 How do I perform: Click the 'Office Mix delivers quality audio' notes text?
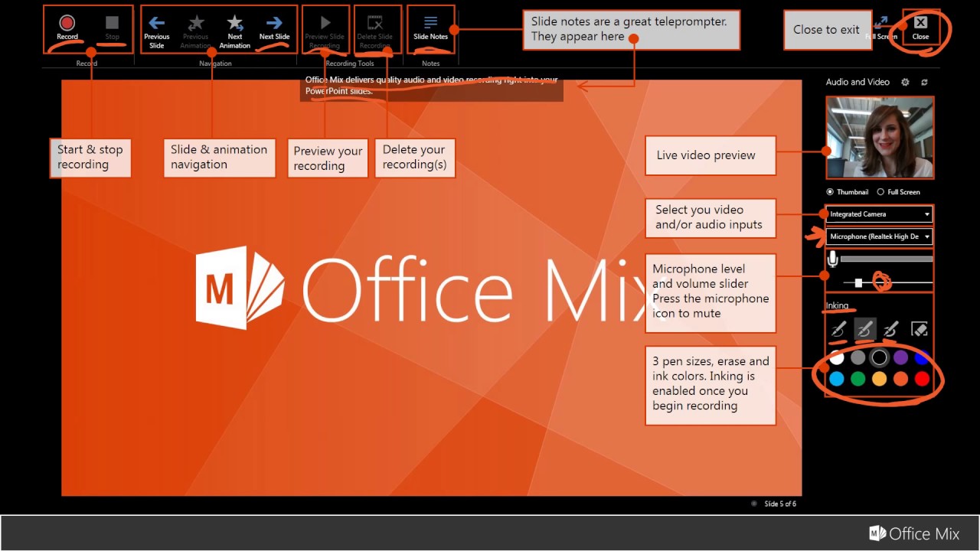[x=431, y=85]
